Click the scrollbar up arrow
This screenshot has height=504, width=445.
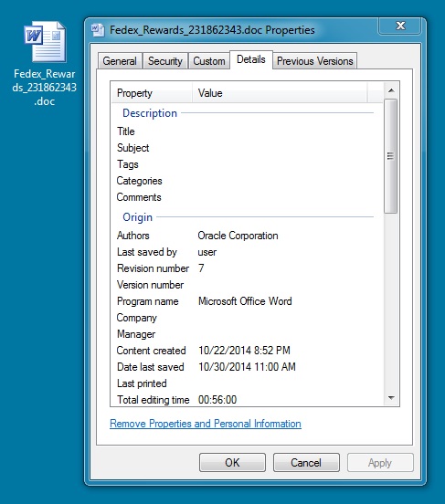pyautogui.click(x=391, y=90)
